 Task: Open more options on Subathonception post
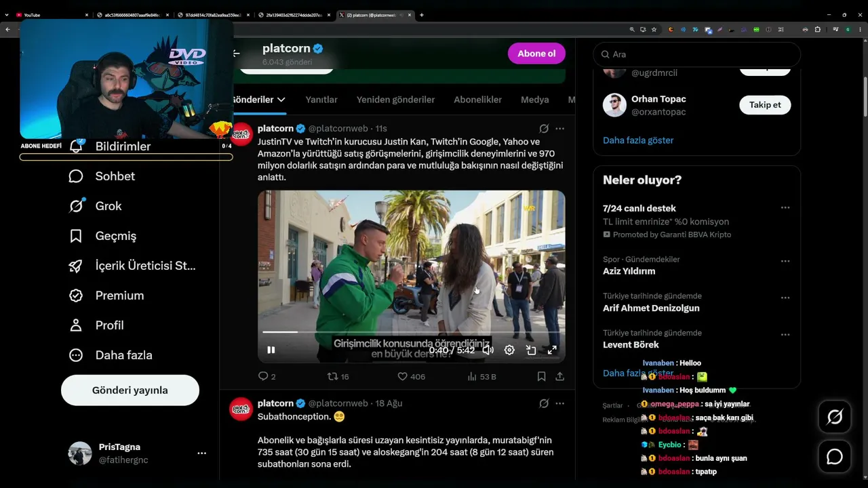pyautogui.click(x=559, y=403)
